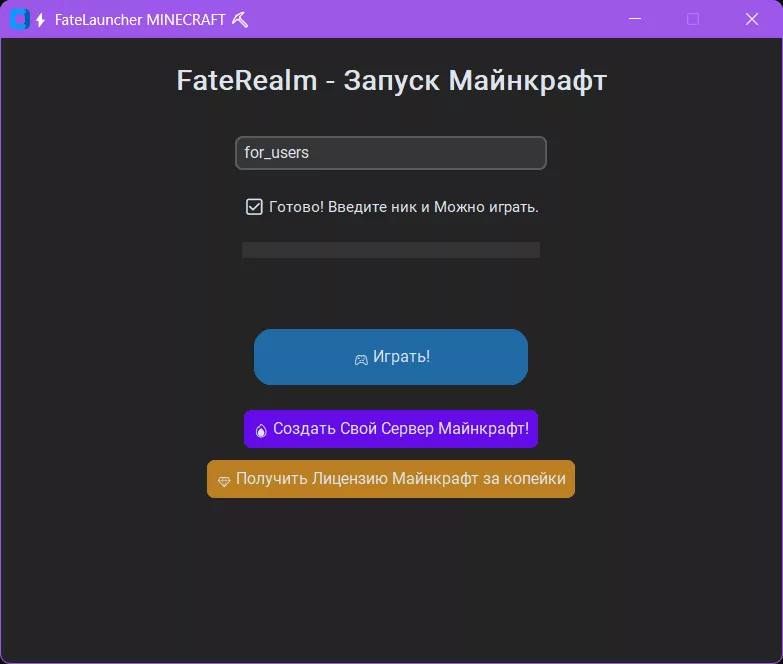Open Получить Лицензию Майнкрафт за копейки
783x664 pixels.
pyautogui.click(x=391, y=479)
